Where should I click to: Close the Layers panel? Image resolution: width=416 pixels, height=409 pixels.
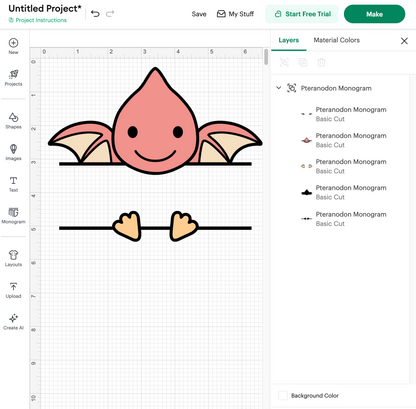(404, 41)
